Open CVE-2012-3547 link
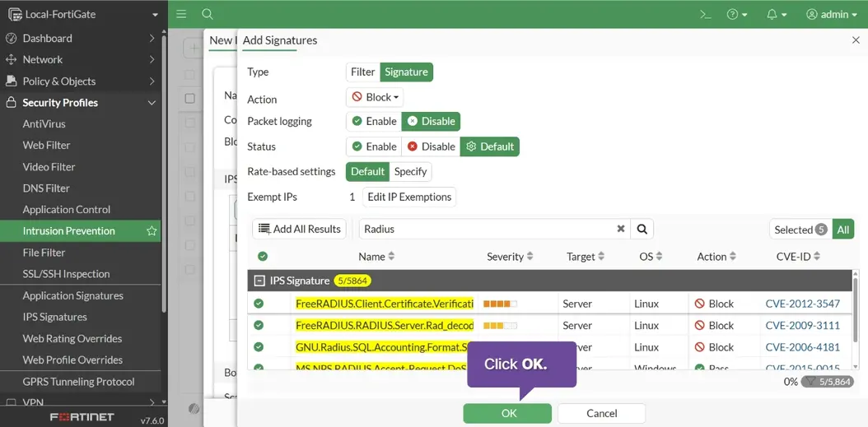The width and height of the screenshot is (868, 427). coord(803,304)
